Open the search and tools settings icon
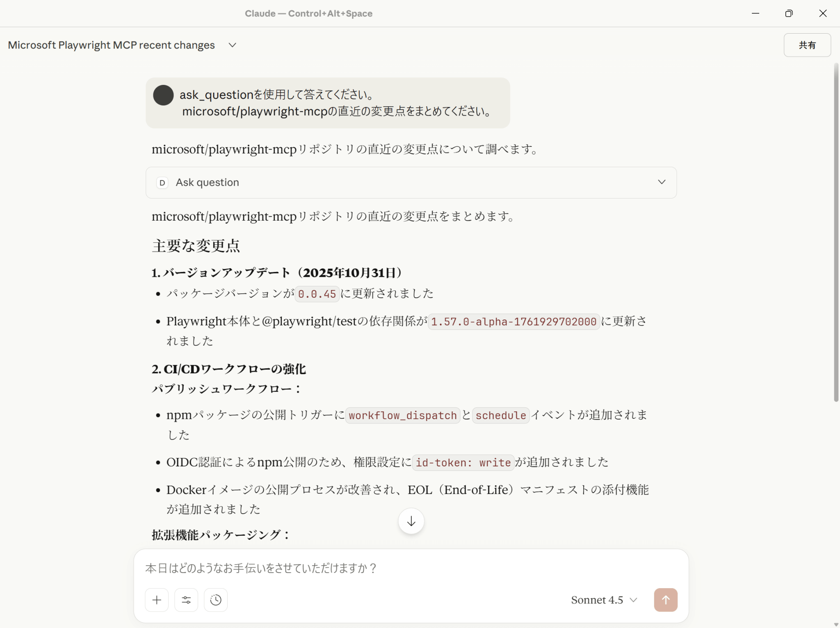The width and height of the screenshot is (840, 628). 186,600
